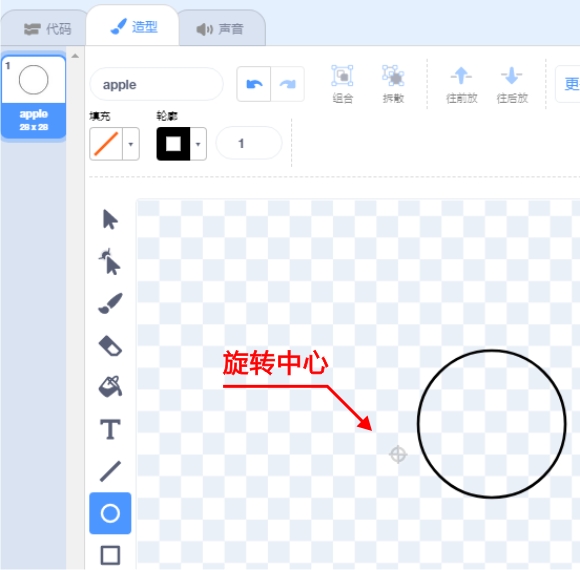Select the Line tool

coord(110,471)
